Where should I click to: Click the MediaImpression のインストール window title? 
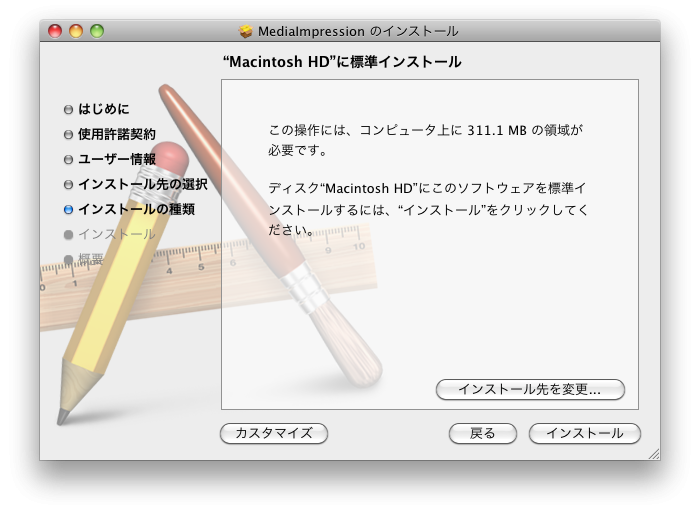coord(358,32)
